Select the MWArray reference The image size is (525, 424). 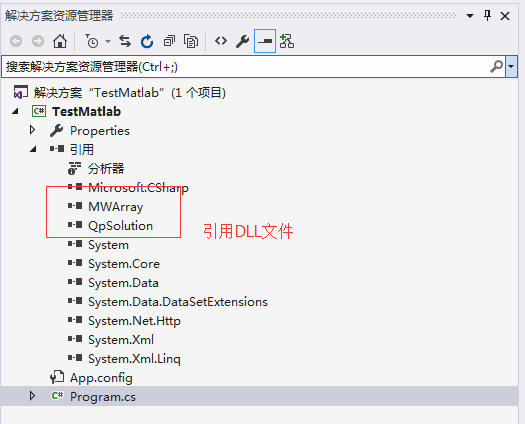tap(116, 207)
